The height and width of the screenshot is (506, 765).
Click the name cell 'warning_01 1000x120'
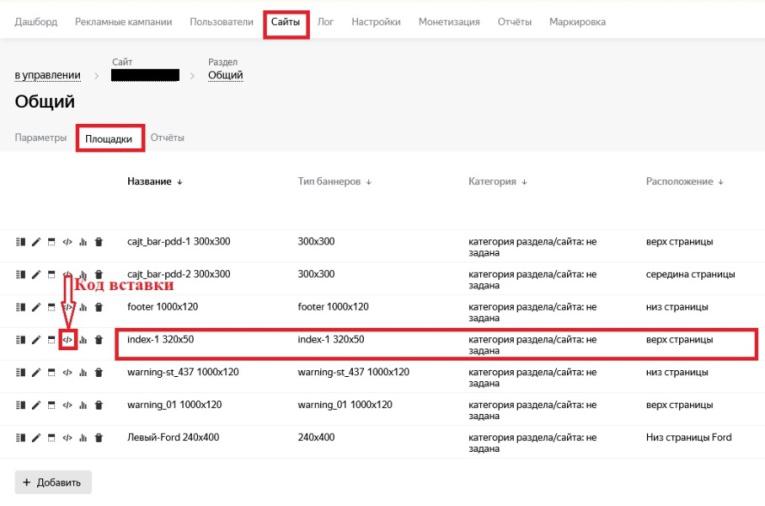174,405
